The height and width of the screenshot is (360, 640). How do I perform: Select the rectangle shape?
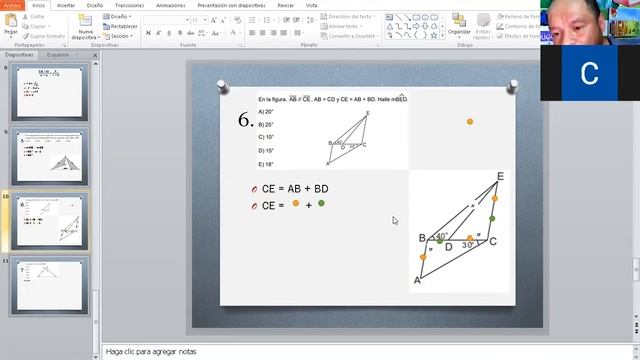point(416,18)
